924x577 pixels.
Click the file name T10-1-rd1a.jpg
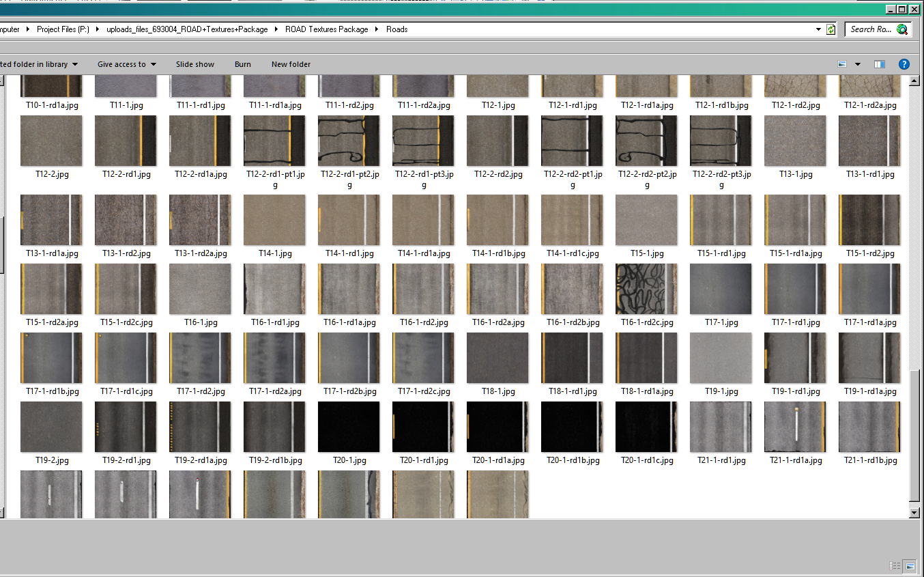click(x=53, y=106)
